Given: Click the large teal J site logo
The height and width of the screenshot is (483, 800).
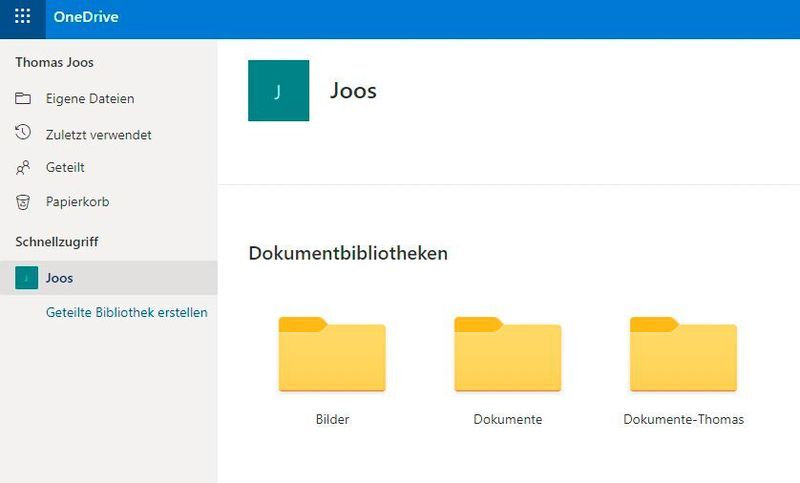Looking at the screenshot, I should (279, 91).
